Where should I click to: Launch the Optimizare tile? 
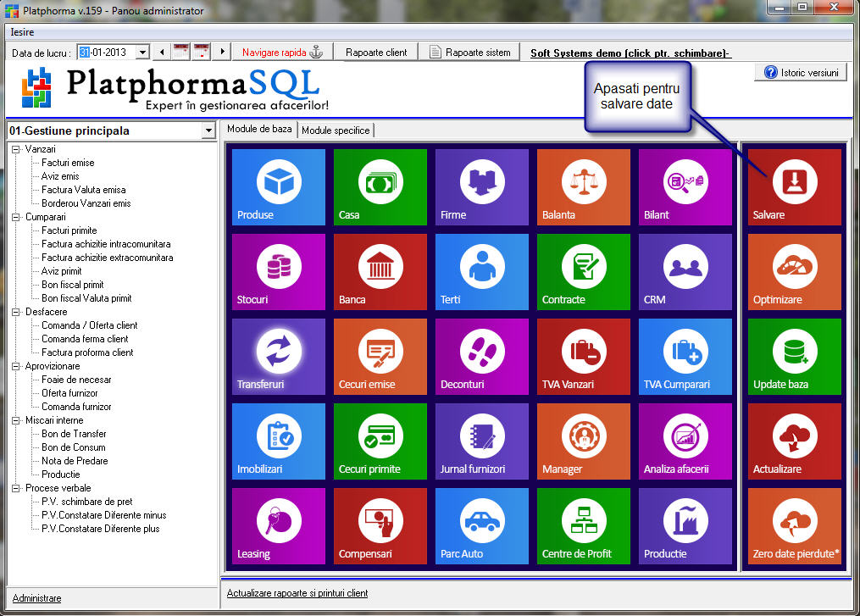point(794,272)
